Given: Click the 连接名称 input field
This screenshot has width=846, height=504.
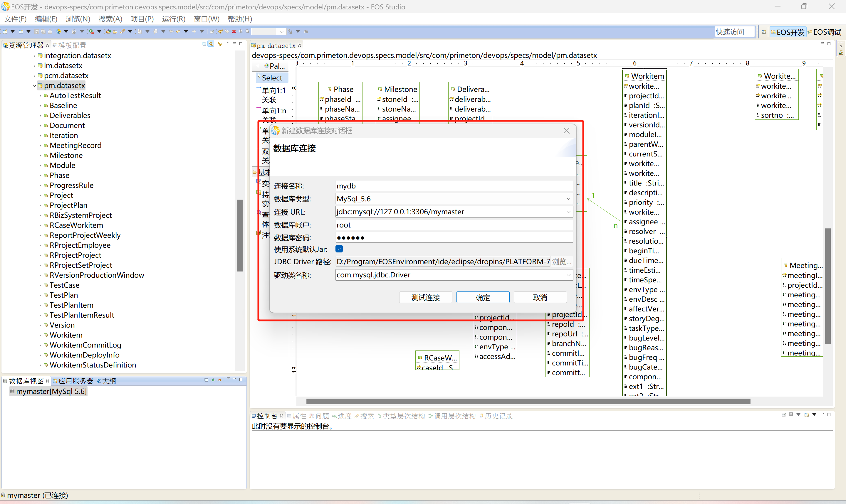Looking at the screenshot, I should coord(452,186).
